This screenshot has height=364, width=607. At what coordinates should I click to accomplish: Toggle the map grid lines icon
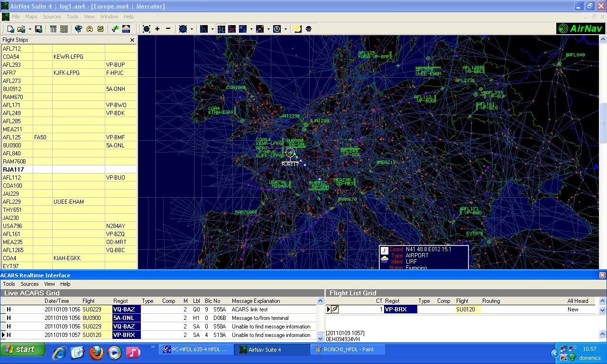(221, 29)
